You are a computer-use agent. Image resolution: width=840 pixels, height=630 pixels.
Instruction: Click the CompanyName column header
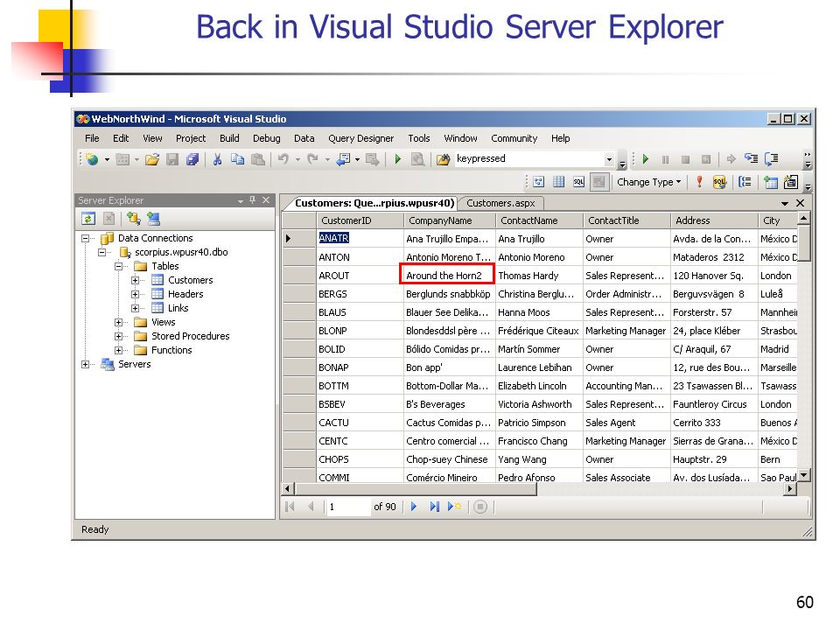[450, 220]
